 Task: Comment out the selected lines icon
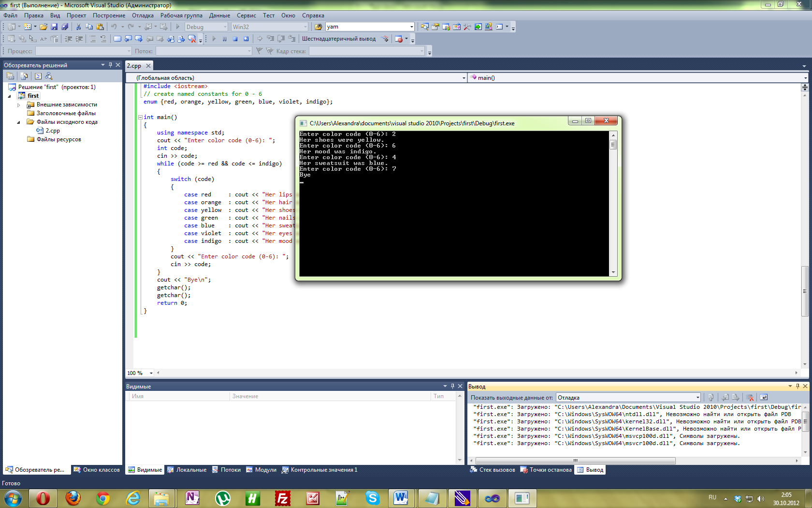pos(92,39)
